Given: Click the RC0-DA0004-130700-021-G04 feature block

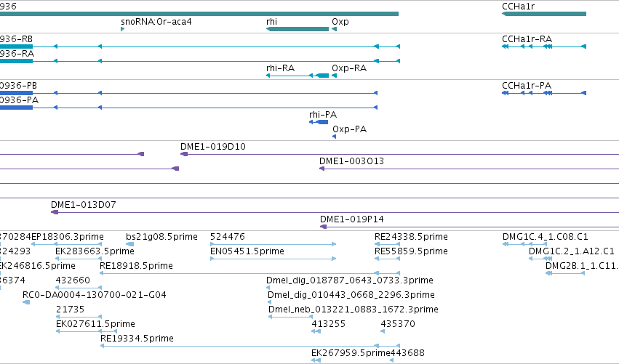Looking at the screenshot, I should coord(26,302).
